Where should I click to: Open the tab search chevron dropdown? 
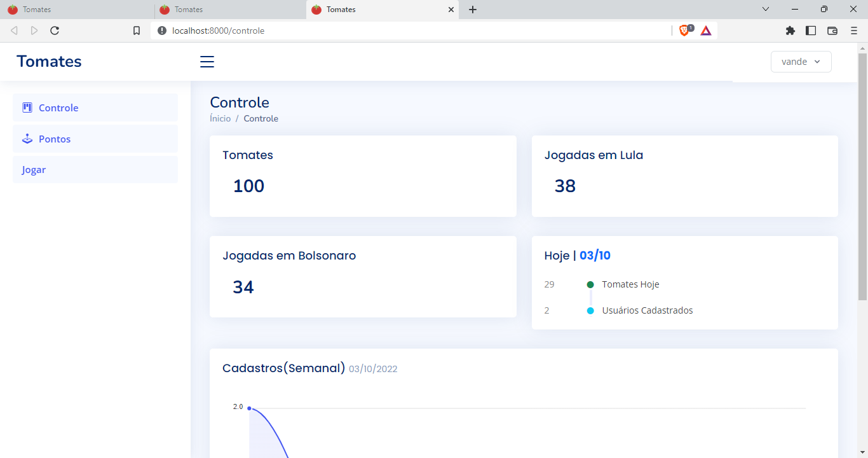tap(766, 9)
